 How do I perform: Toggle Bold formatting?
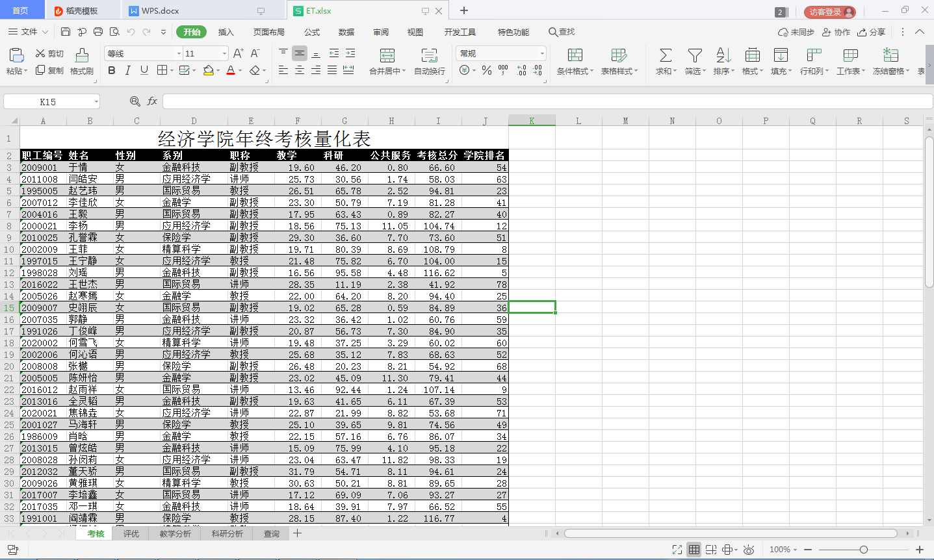point(112,70)
